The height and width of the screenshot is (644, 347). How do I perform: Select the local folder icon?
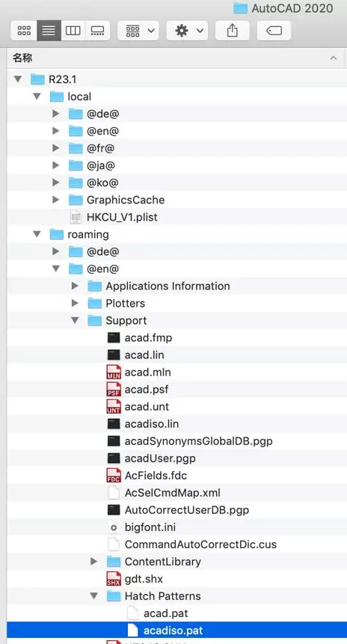coord(57,96)
